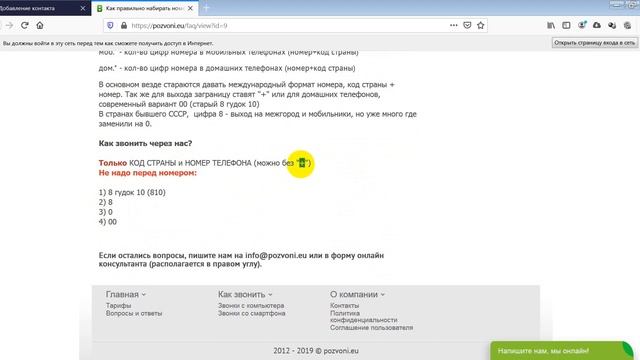Open 'Звонки со смартфона' link

[x=251, y=313]
